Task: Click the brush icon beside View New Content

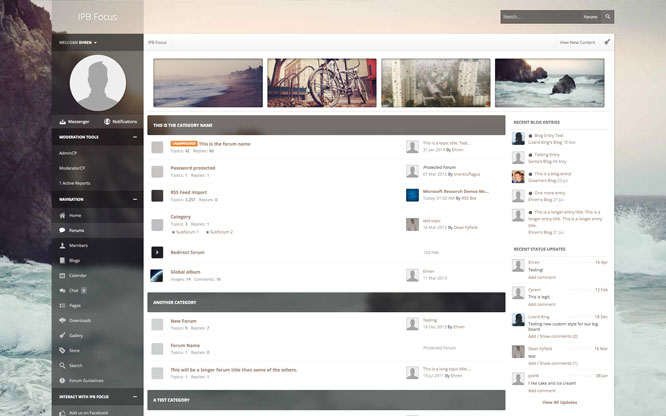Action: click(x=607, y=42)
